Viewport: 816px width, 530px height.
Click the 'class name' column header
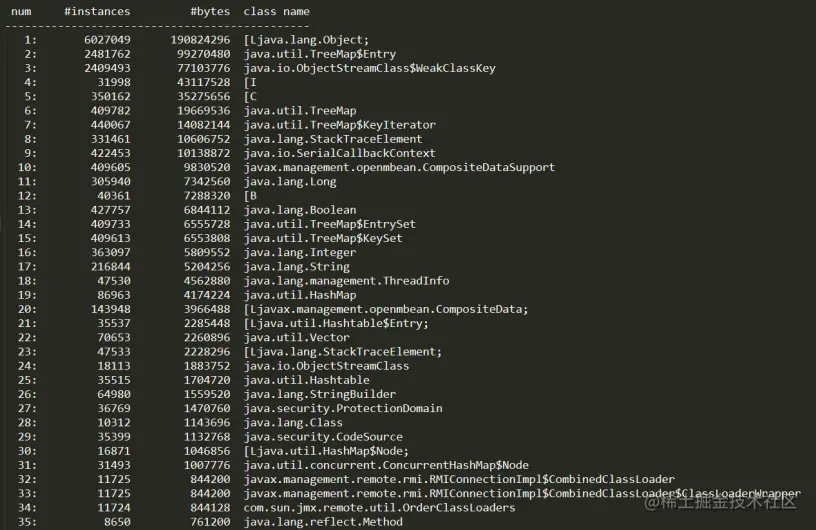coord(276,11)
